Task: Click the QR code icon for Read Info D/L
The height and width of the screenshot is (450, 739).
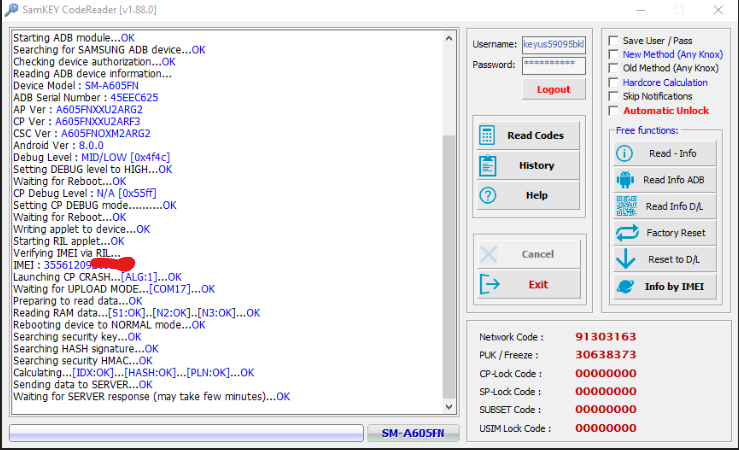Action: pos(626,206)
